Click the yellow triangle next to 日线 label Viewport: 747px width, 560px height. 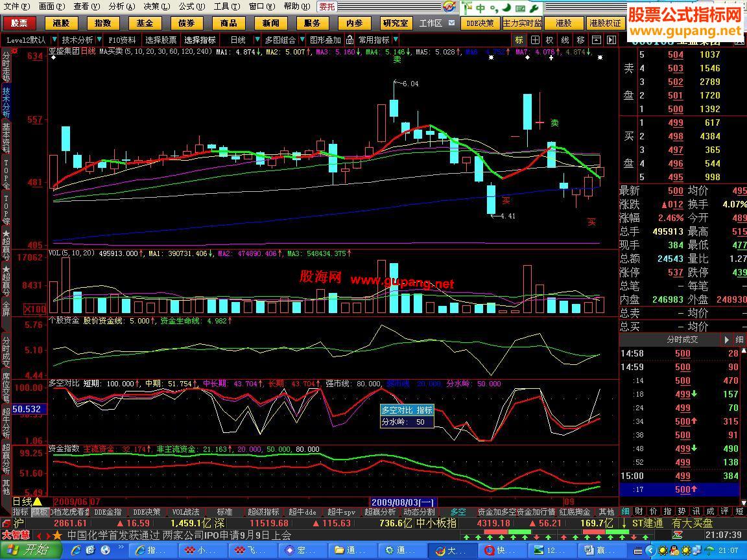(x=37, y=502)
